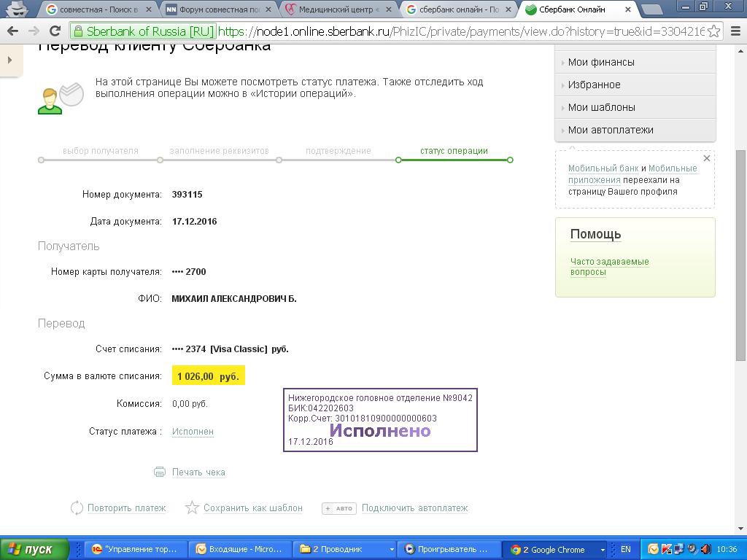Image resolution: width=747 pixels, height=560 pixels.
Task: Expand Избранное menu item
Action: 635,85
